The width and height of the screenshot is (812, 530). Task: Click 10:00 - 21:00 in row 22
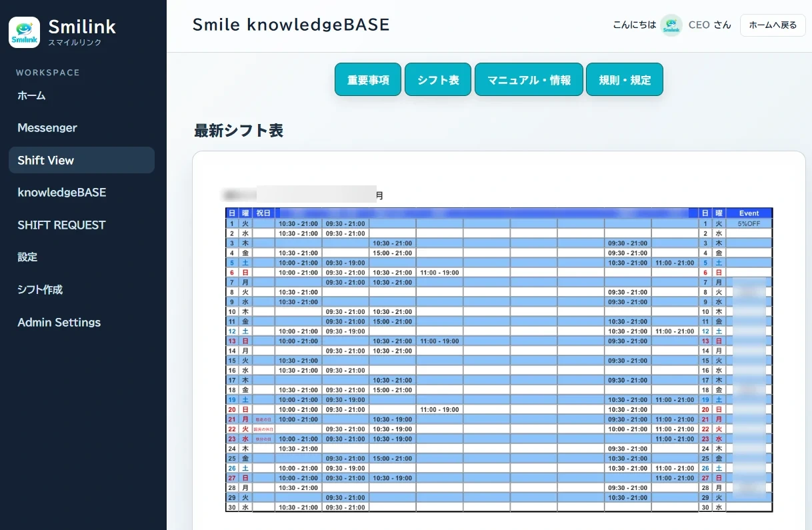tap(627, 429)
